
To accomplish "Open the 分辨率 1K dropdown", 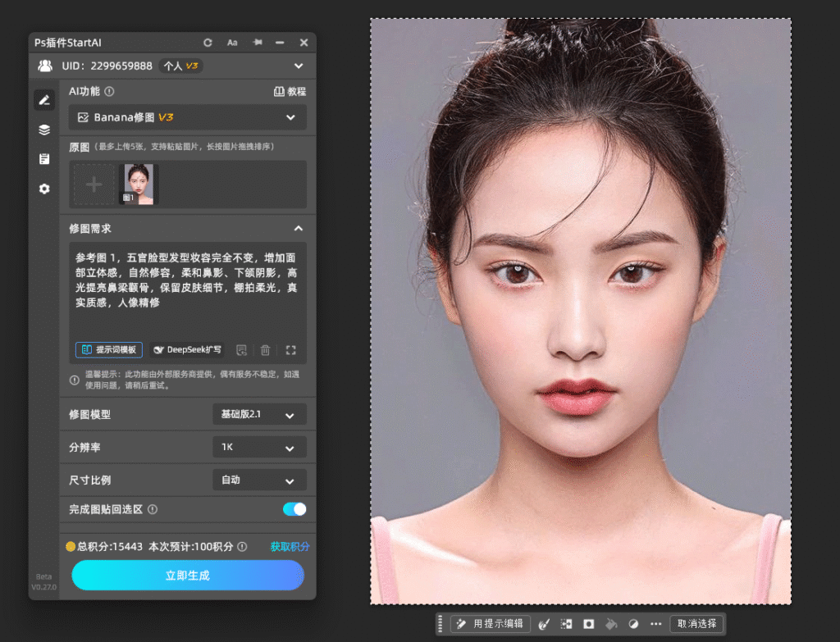I will click(x=259, y=447).
